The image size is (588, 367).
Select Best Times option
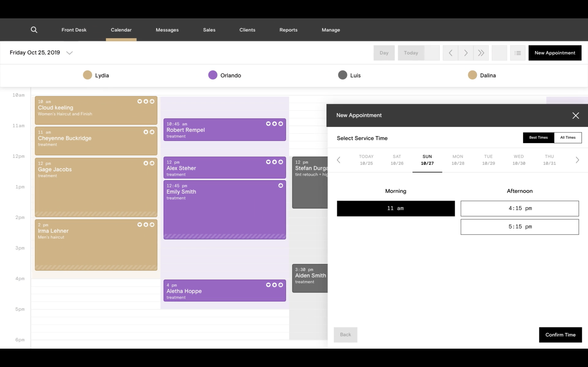(538, 138)
